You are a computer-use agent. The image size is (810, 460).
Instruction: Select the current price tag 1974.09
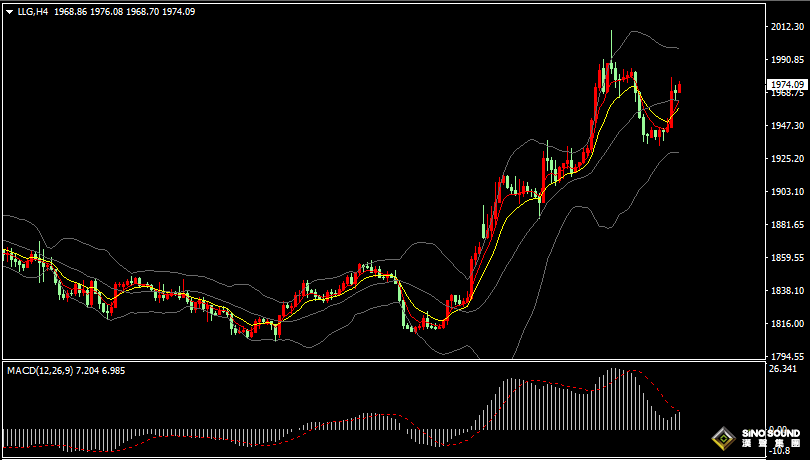pos(786,84)
